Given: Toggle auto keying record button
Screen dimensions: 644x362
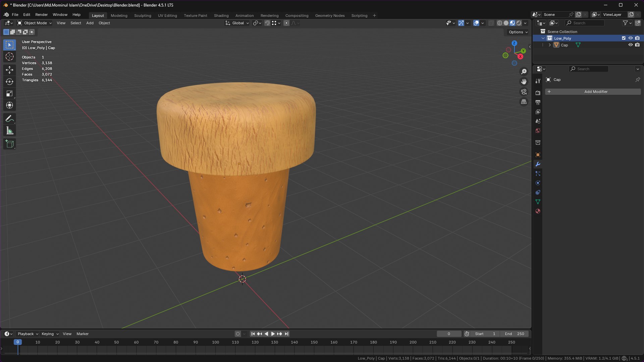Looking at the screenshot, I should [238, 334].
